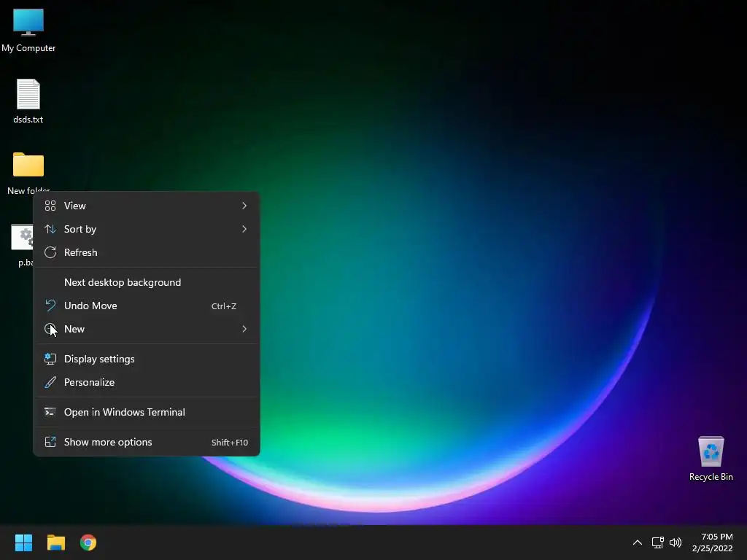This screenshot has width=747, height=560.
Task: Choose View in the context menu
Action: pos(146,206)
